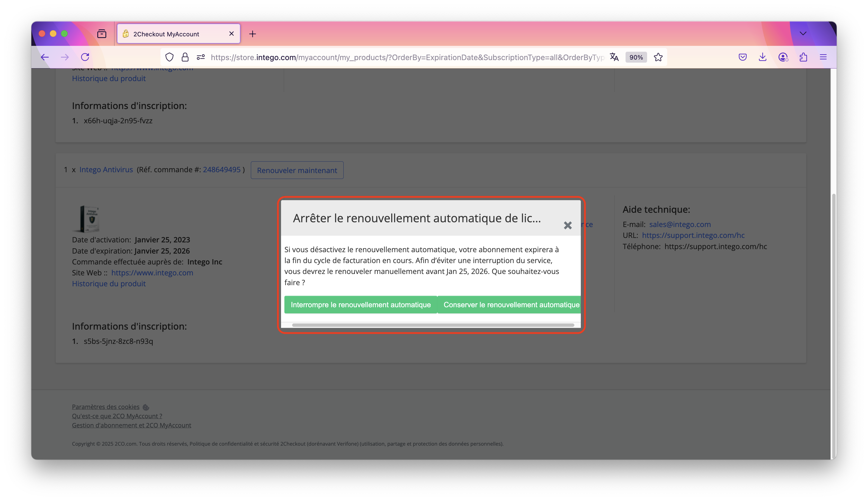
Task: Open site permissions icon in address bar
Action: pyautogui.click(x=201, y=57)
